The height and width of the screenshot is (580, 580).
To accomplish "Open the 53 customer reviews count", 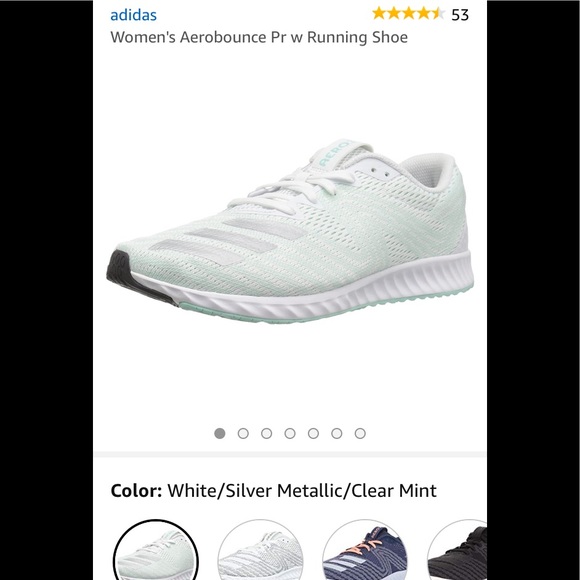I will tap(460, 15).
